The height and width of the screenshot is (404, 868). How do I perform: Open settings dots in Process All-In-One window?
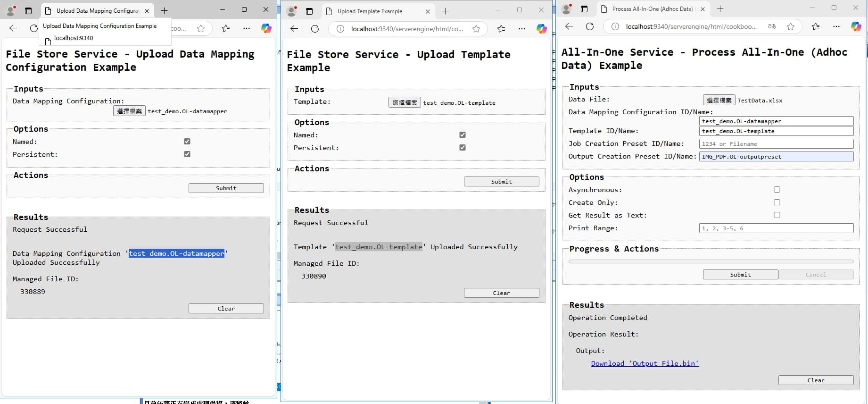pyautogui.click(x=836, y=26)
